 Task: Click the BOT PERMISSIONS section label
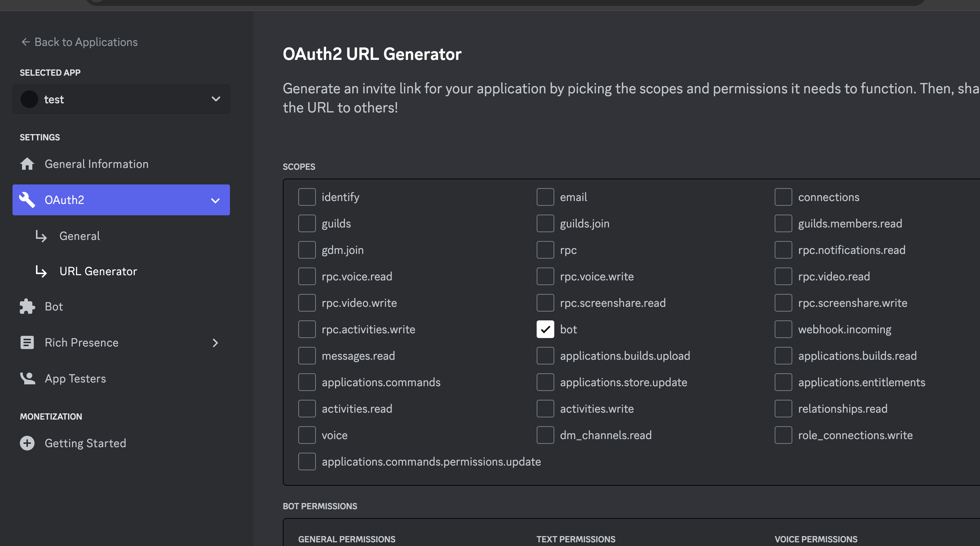pyautogui.click(x=320, y=506)
